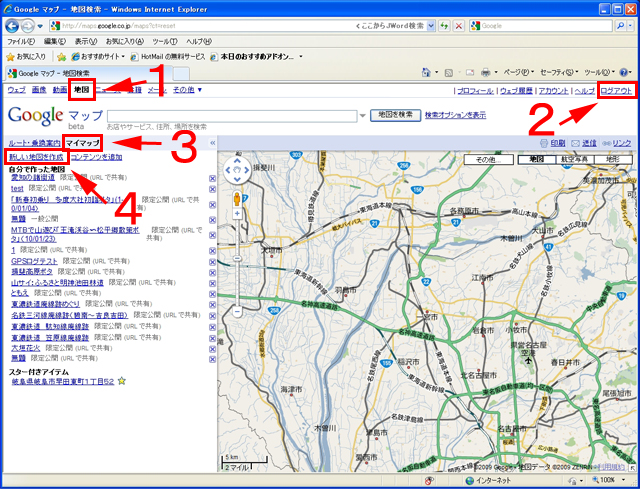Open a new blank browser tab
Screen dimensions: 640x489
coord(181,74)
